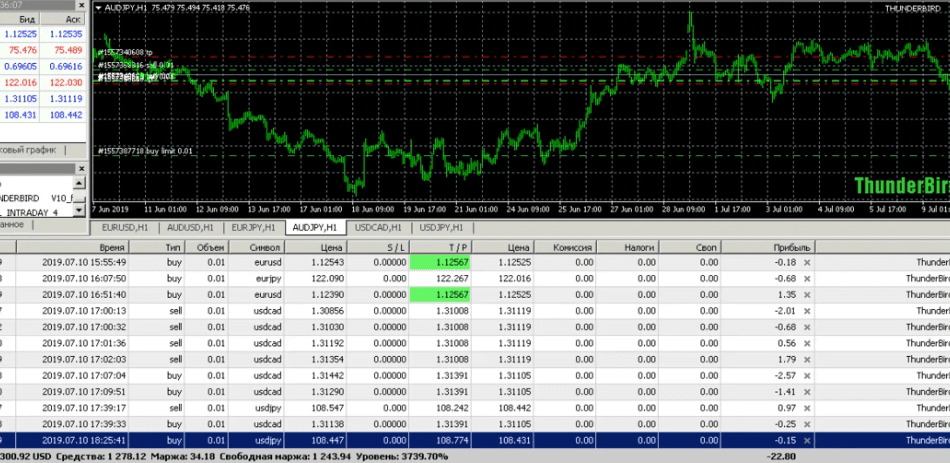The image size is (950, 463).
Task: Sort trades by Время column header
Action: click(112, 246)
